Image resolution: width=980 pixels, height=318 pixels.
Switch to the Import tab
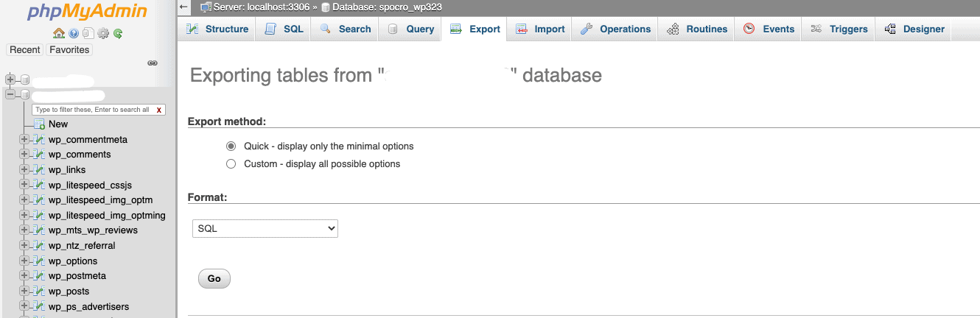pyautogui.click(x=540, y=29)
